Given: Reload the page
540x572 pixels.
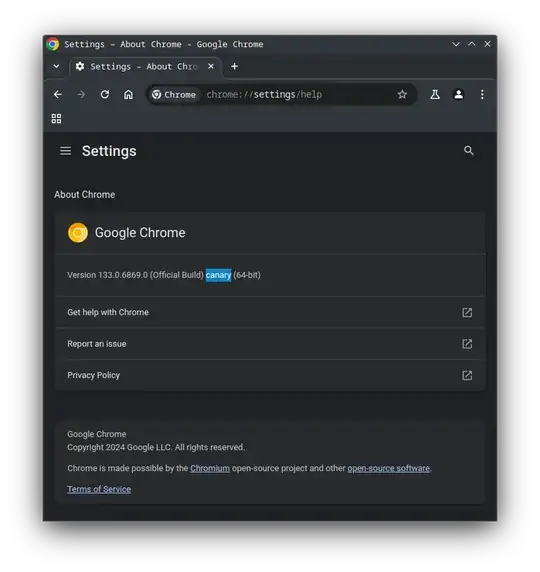Looking at the screenshot, I should pos(105,95).
